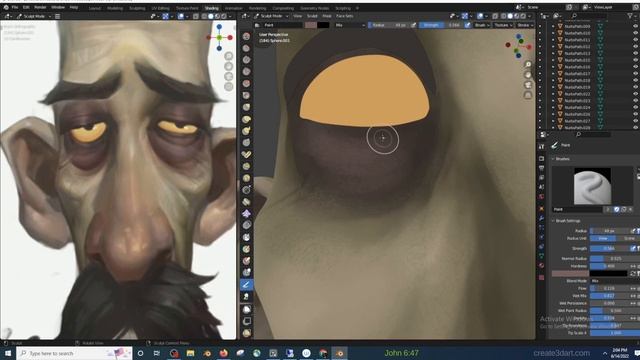Hide NurbsPath.023 with its eye icon
Screen dimensions: 640x360
coord(636,100)
